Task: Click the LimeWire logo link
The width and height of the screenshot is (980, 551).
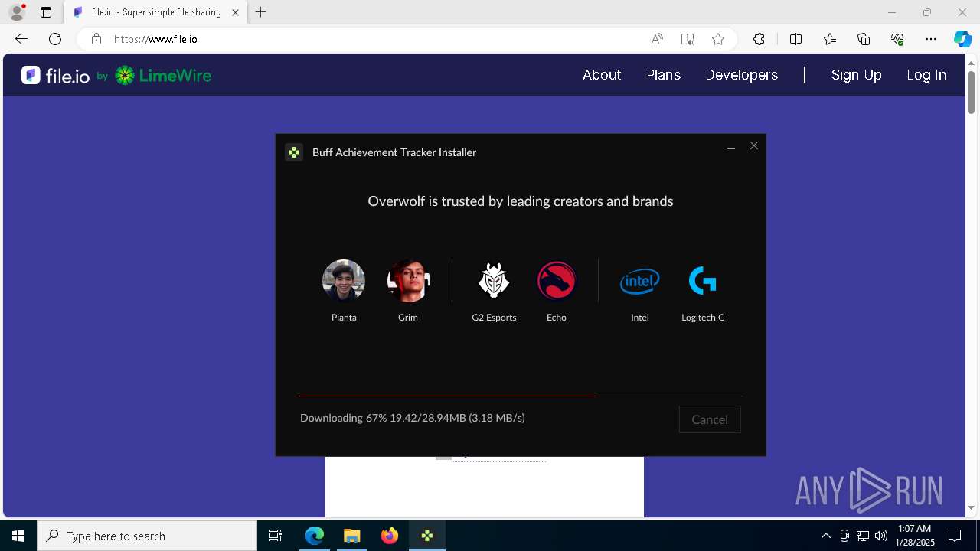Action: pos(163,75)
